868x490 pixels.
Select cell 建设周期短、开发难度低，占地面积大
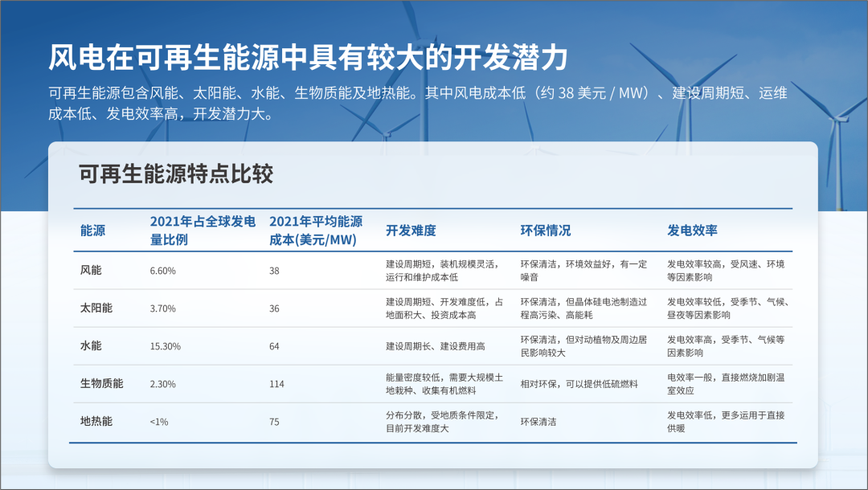444,308
